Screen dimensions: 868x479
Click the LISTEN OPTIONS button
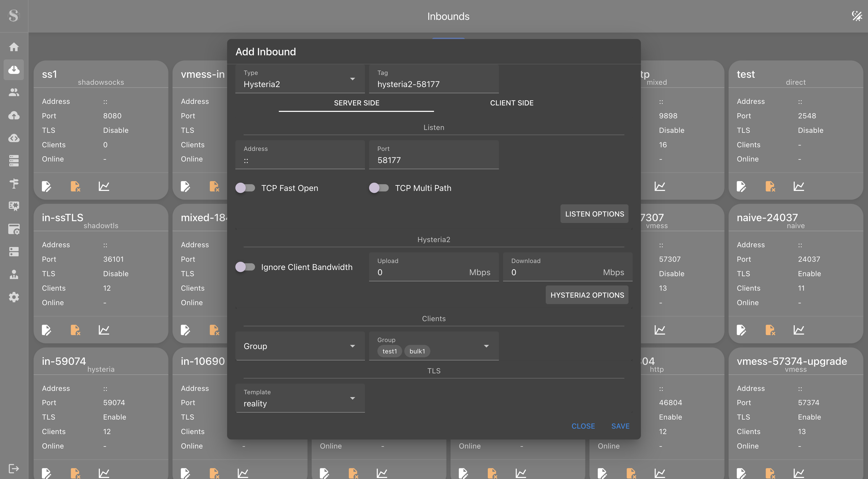click(594, 214)
